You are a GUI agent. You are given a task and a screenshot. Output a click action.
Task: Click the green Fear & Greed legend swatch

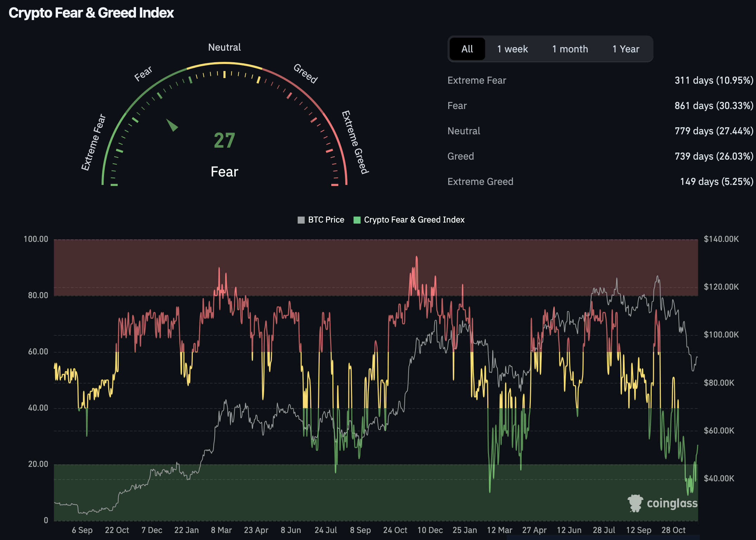(x=357, y=220)
